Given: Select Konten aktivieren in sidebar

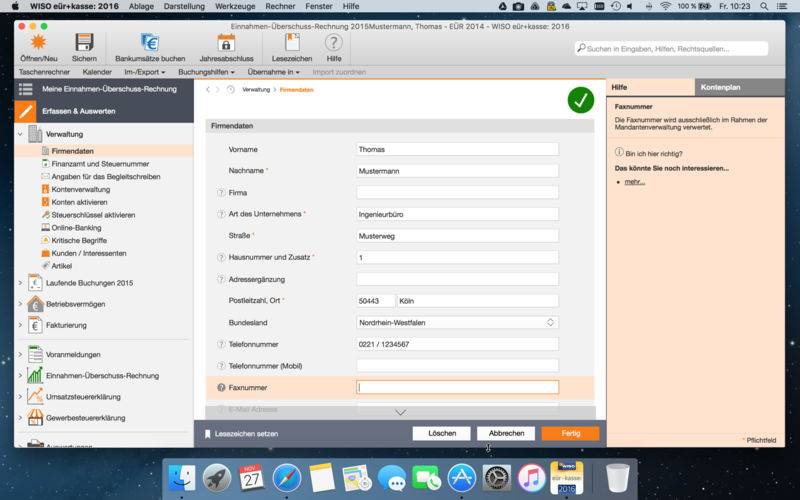Looking at the screenshot, I should pos(79,202).
